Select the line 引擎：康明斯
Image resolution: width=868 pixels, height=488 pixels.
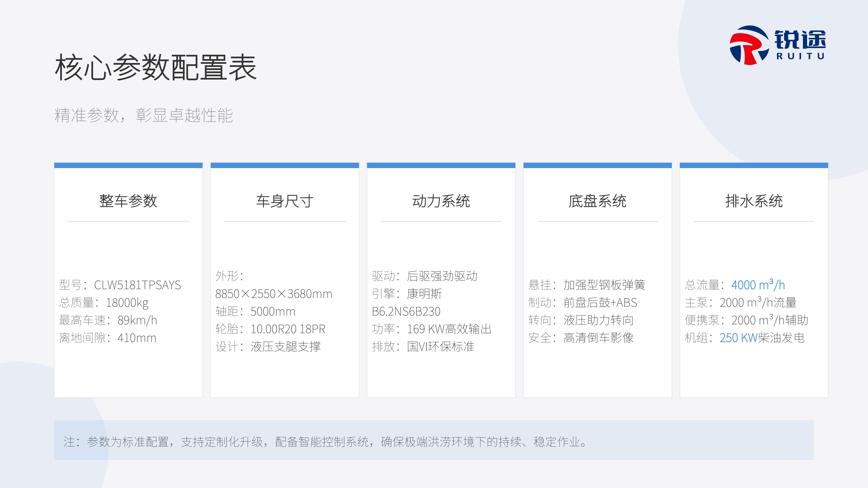pos(407,294)
